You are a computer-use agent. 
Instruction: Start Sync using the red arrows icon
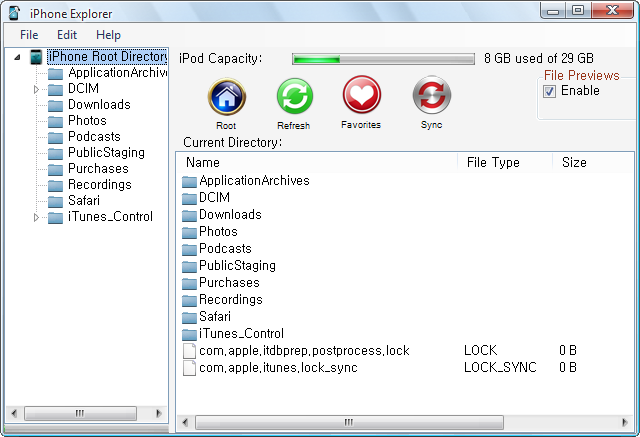[431, 95]
